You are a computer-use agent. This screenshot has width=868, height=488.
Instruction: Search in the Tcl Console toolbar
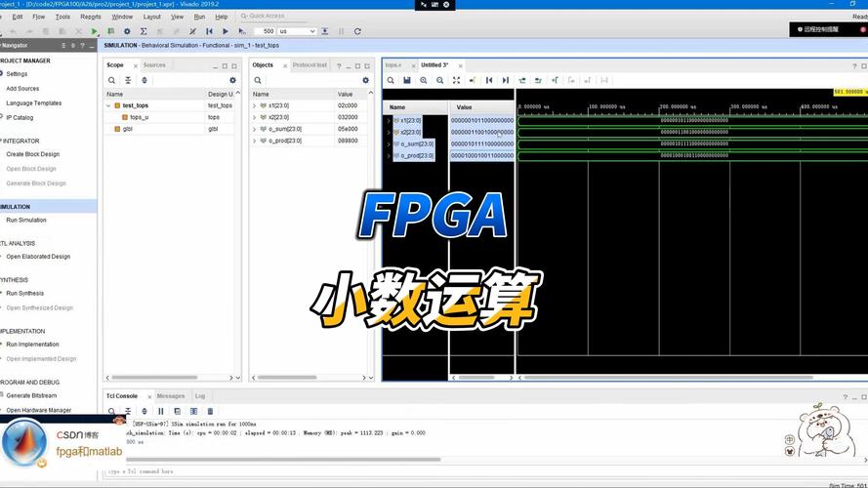pos(112,411)
